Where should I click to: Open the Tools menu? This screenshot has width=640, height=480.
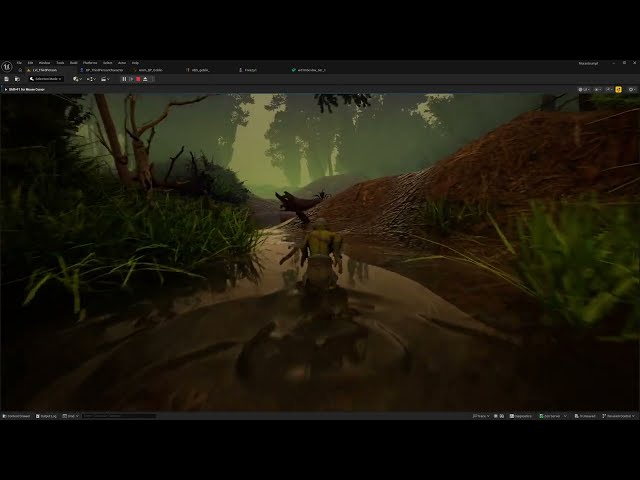tap(60, 63)
